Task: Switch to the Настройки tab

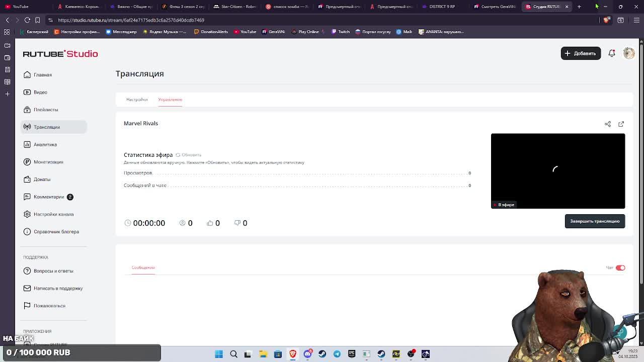Action: pos(137,100)
